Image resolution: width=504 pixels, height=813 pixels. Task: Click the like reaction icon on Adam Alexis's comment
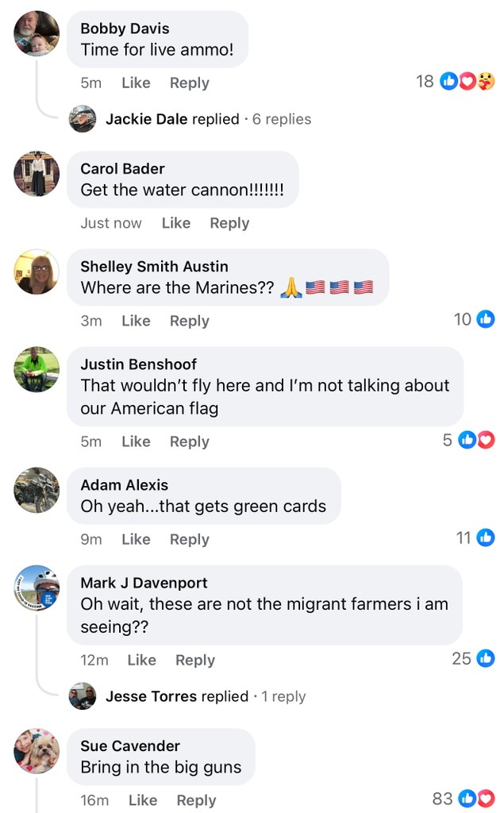486,538
